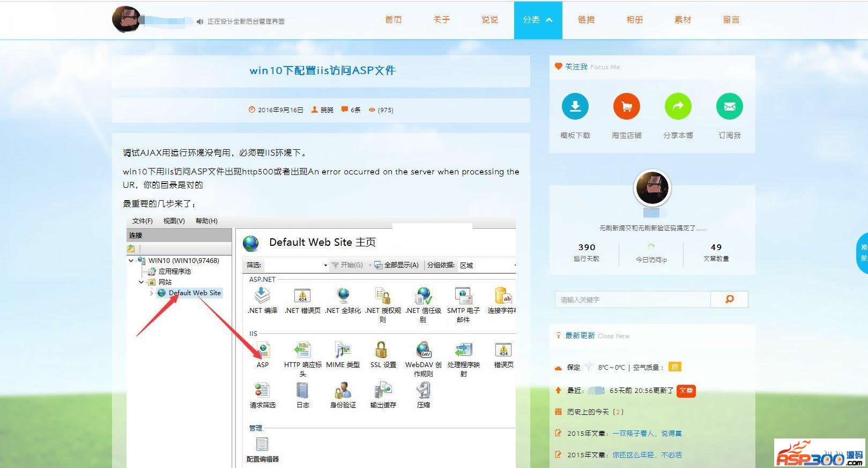Open the WebDAV 创作规则 icon
Image resolution: width=868 pixels, height=468 pixels.
click(x=423, y=350)
